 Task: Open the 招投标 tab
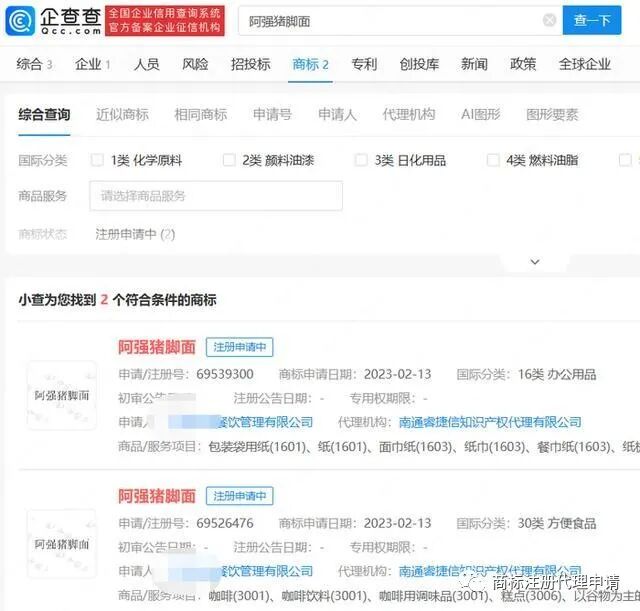point(251,64)
